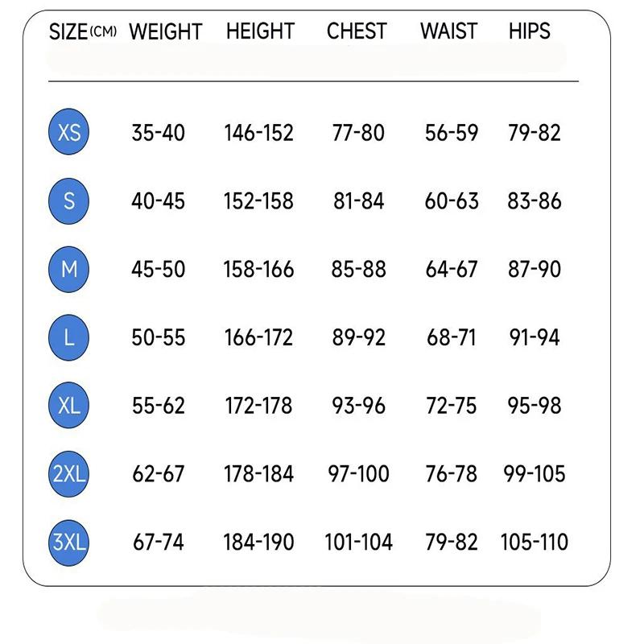The height and width of the screenshot is (644, 644).
Task: Select the CHEST column header
Action: tap(357, 31)
